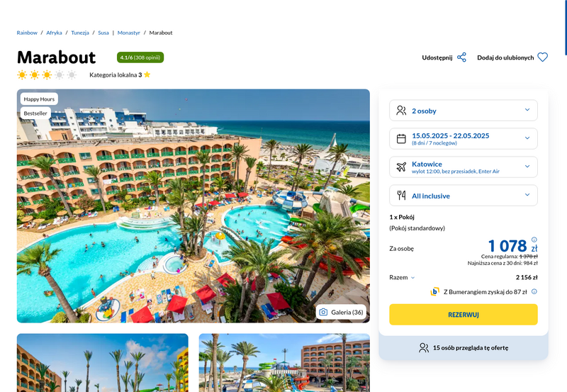Go to Tunezja breadcrumb link
The width and height of the screenshot is (567, 392).
80,33
